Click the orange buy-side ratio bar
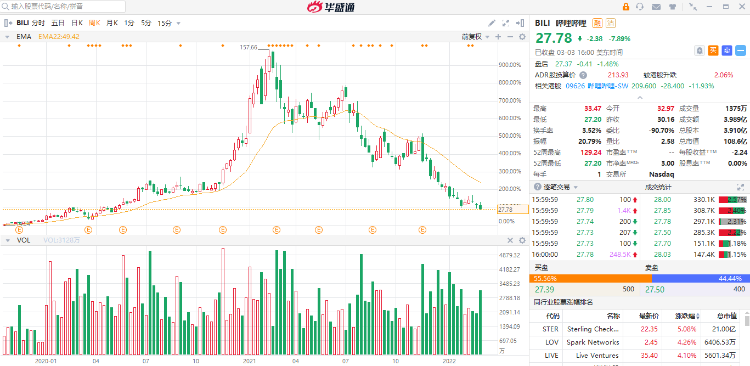This screenshot has height=366, width=750. point(590,278)
